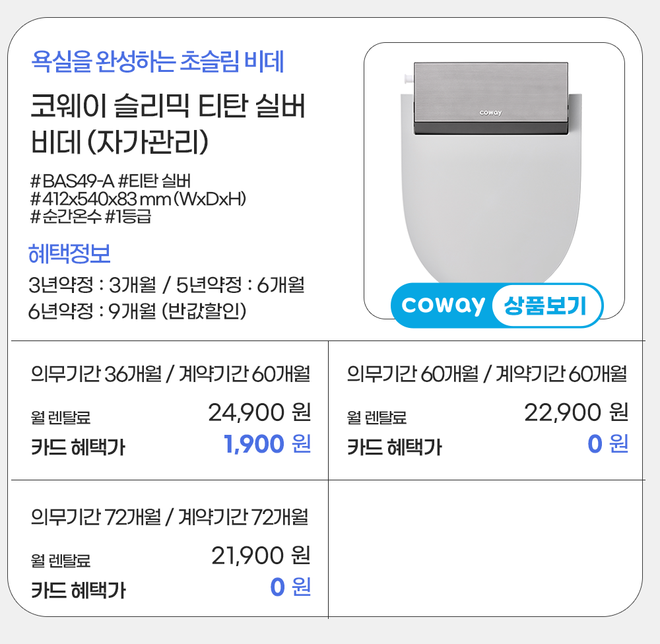Viewport: 660px width, 644px height.
Task: Select the #BAS49-A hashtag
Action: 73,181
